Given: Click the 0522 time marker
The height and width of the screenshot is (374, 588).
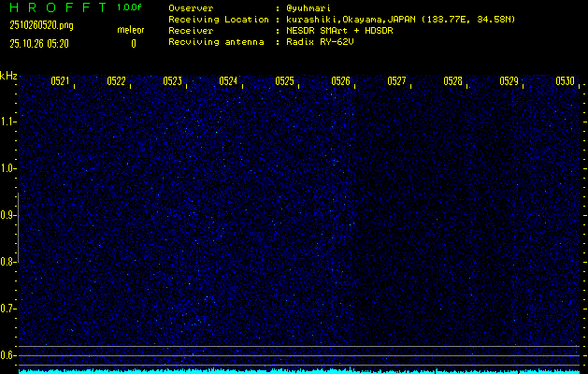Looking at the screenshot, I should point(116,81).
